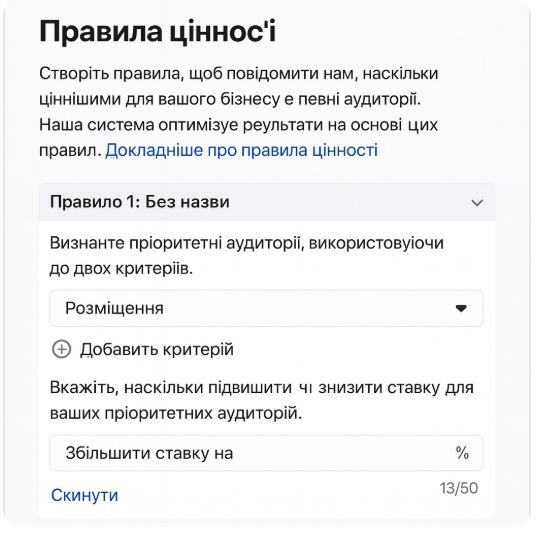
Task: Open Докладніше про правила цінності link
Action: pos(241,150)
